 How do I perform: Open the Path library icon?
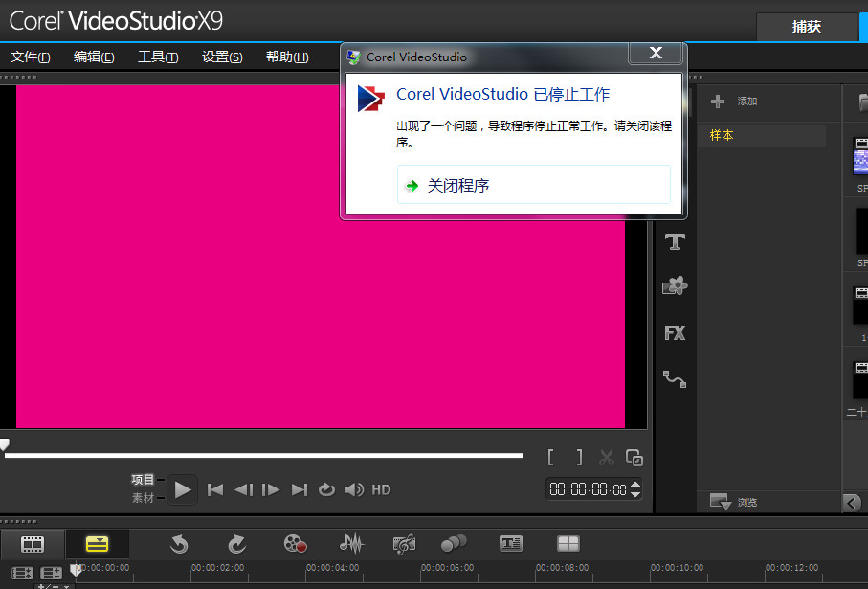(675, 379)
